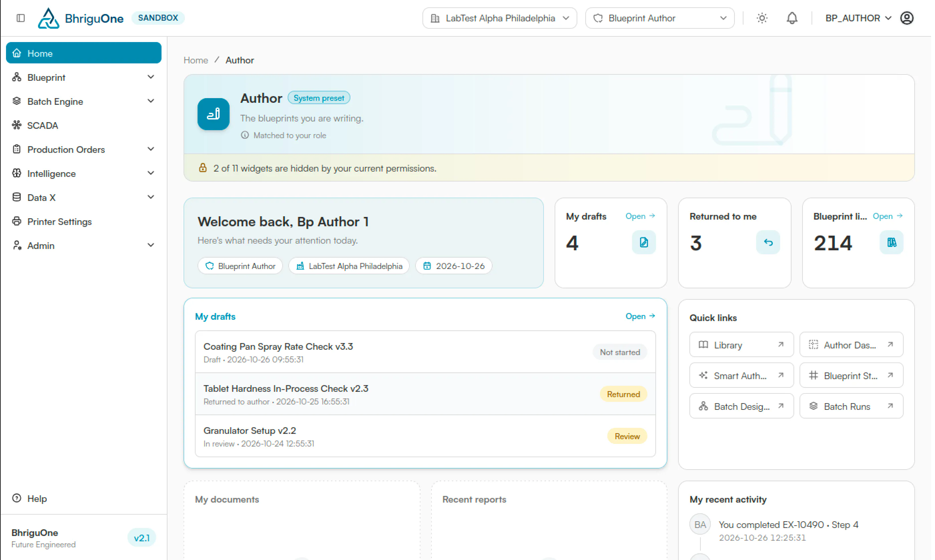Open the My drafts stat card link
The image size is (935, 560).
click(x=640, y=216)
